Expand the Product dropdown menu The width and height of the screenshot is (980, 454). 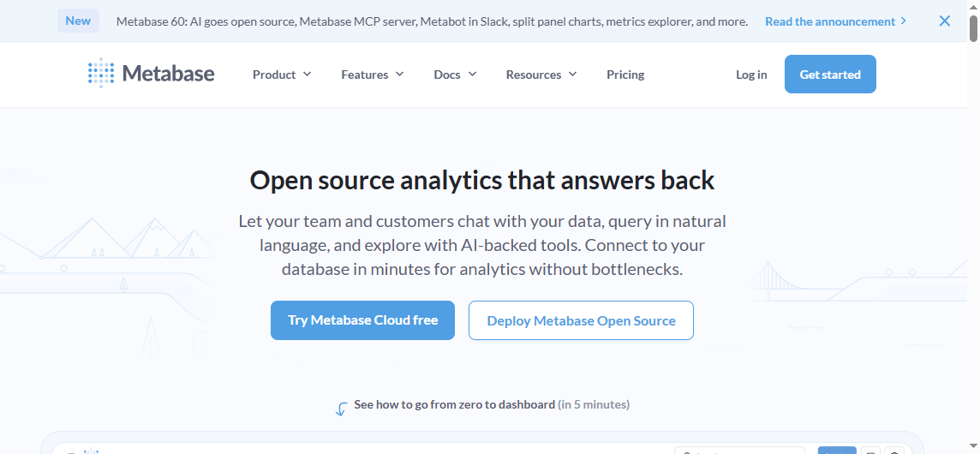[282, 75]
